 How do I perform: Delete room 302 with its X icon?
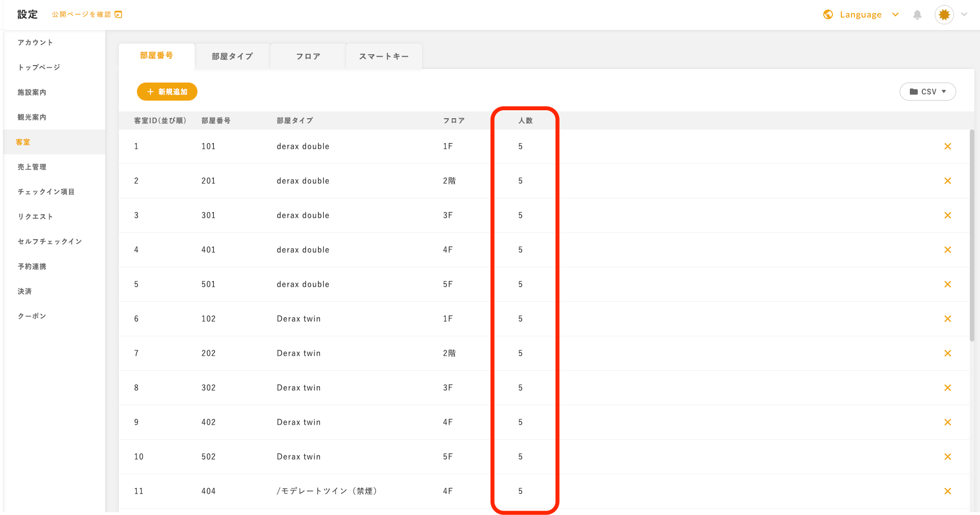click(948, 388)
